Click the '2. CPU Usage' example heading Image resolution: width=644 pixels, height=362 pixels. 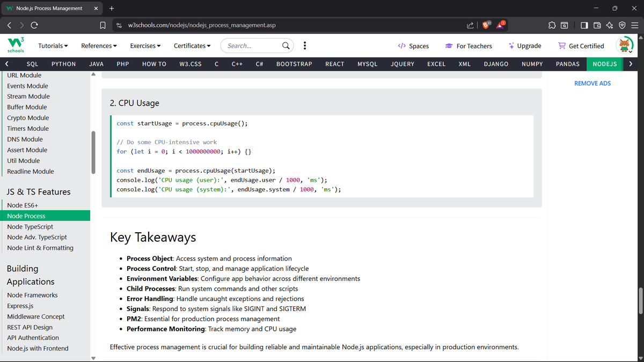(135, 103)
